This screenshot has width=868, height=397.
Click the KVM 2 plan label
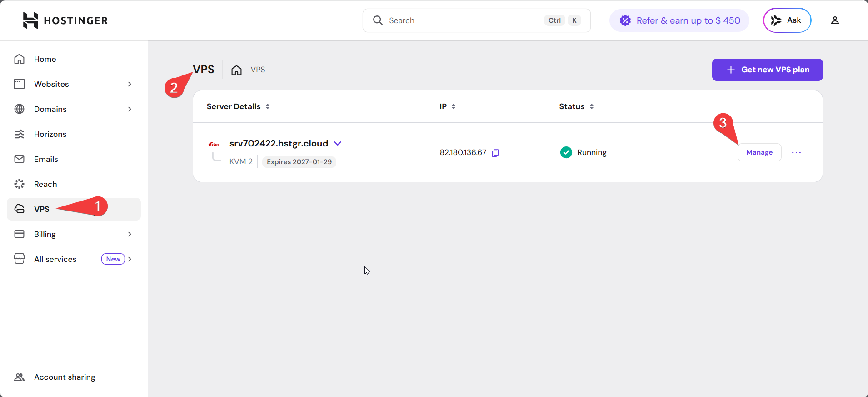point(241,161)
